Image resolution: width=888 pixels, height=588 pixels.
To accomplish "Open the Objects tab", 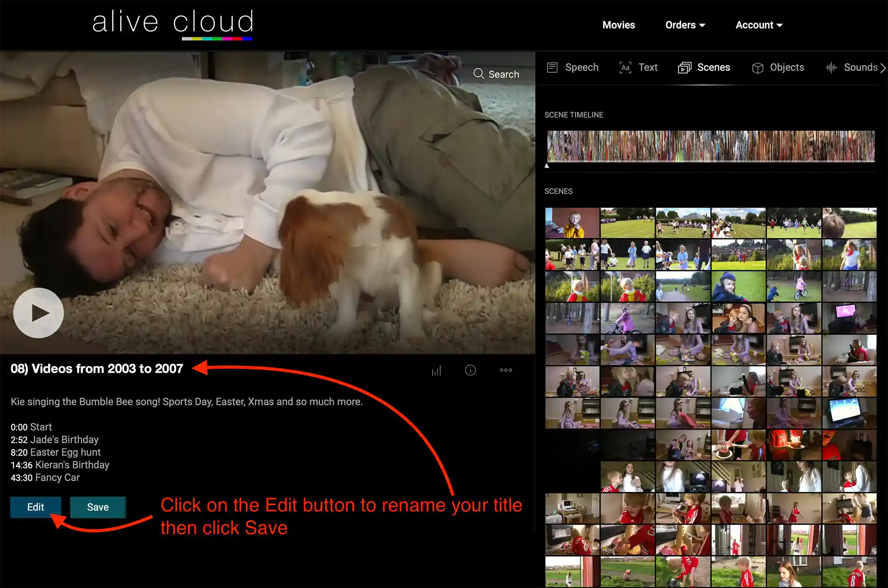I will coord(778,67).
